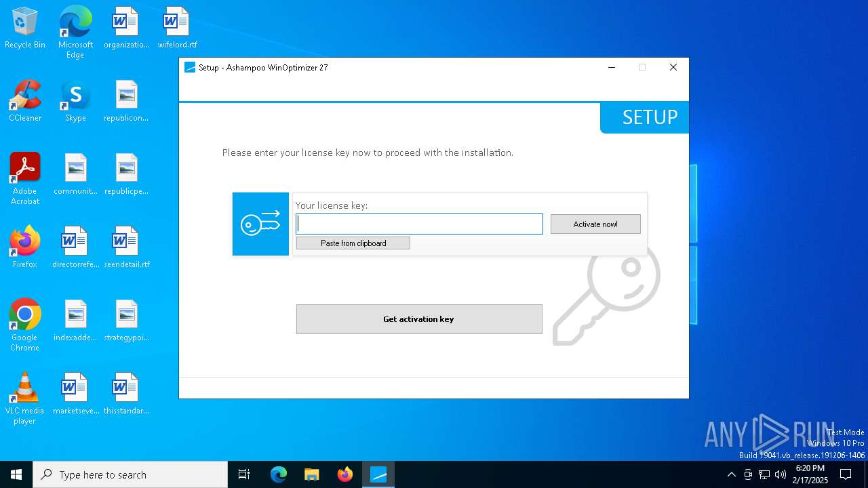Select VLC media player desktop shortcut

click(25, 399)
